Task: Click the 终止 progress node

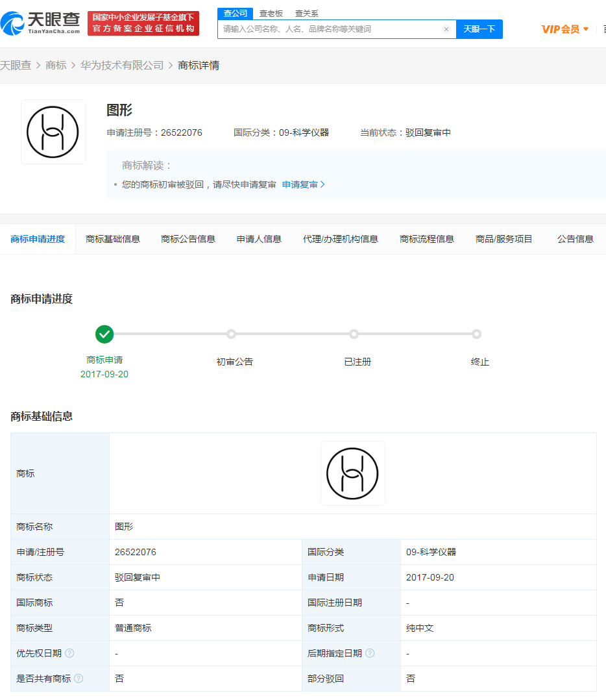Action: [476, 334]
